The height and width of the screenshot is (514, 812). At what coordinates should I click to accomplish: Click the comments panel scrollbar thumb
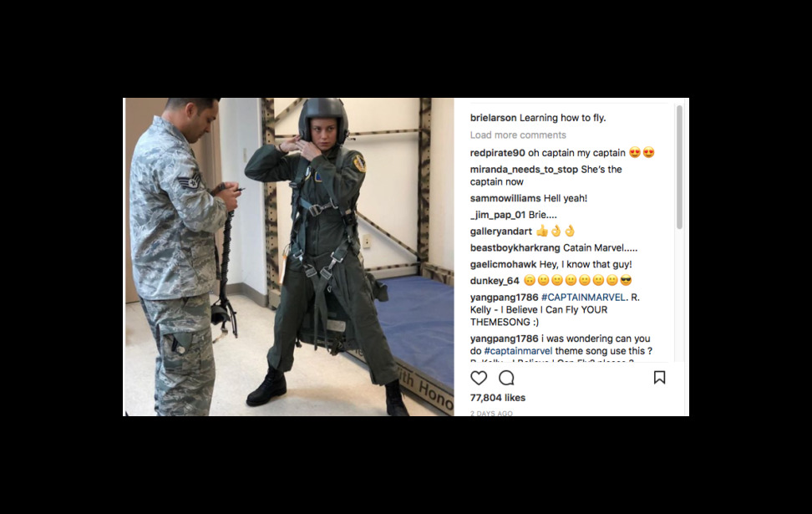[679, 167]
